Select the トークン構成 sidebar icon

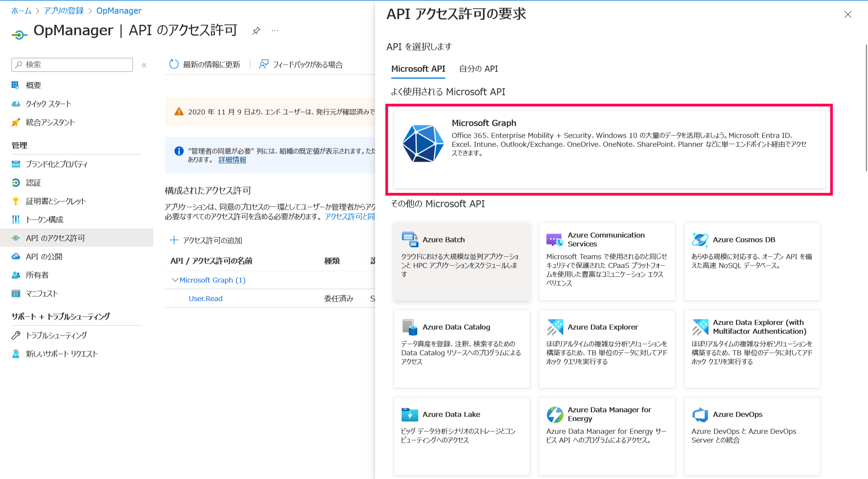16,219
